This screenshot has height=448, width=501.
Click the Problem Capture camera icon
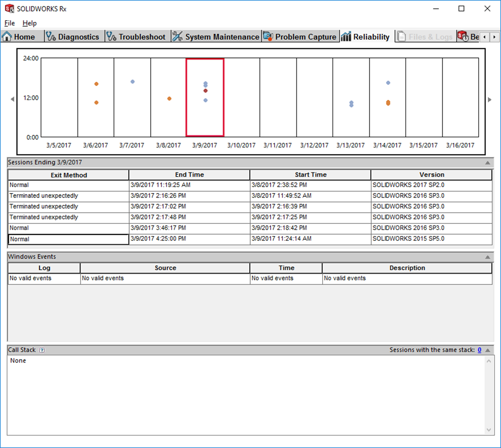click(x=268, y=37)
